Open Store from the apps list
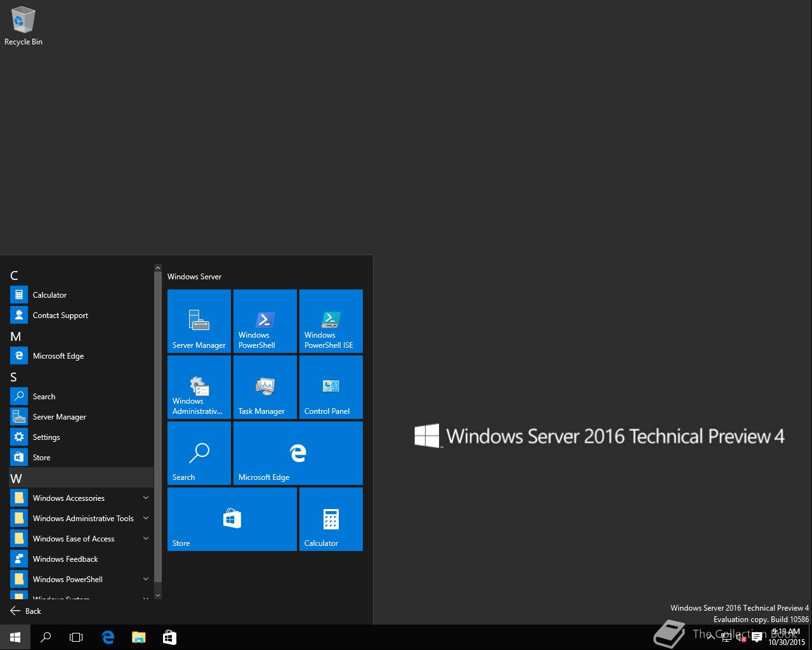 click(81, 458)
